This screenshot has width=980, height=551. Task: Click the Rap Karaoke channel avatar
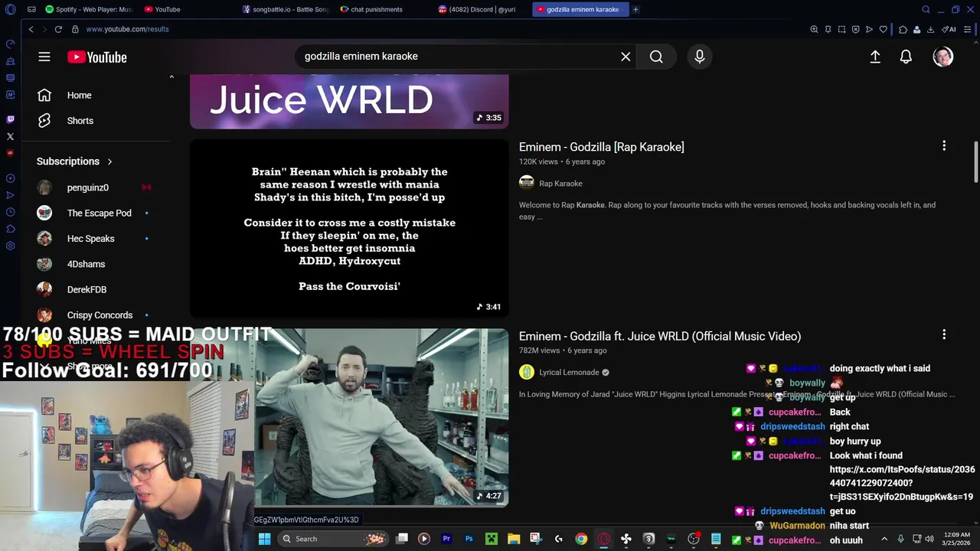click(526, 182)
